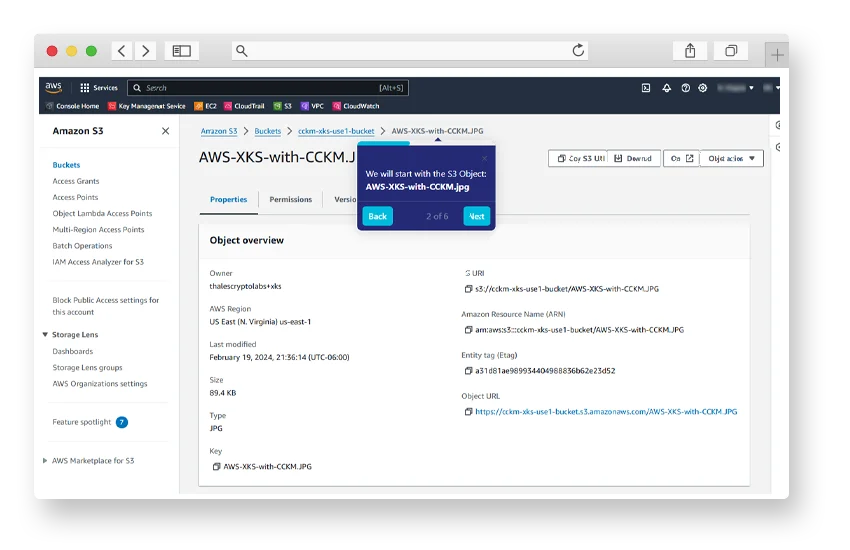Open the CloudTrail shortcut
Image resolution: width=850 pixels, height=550 pixels.
coord(244,106)
